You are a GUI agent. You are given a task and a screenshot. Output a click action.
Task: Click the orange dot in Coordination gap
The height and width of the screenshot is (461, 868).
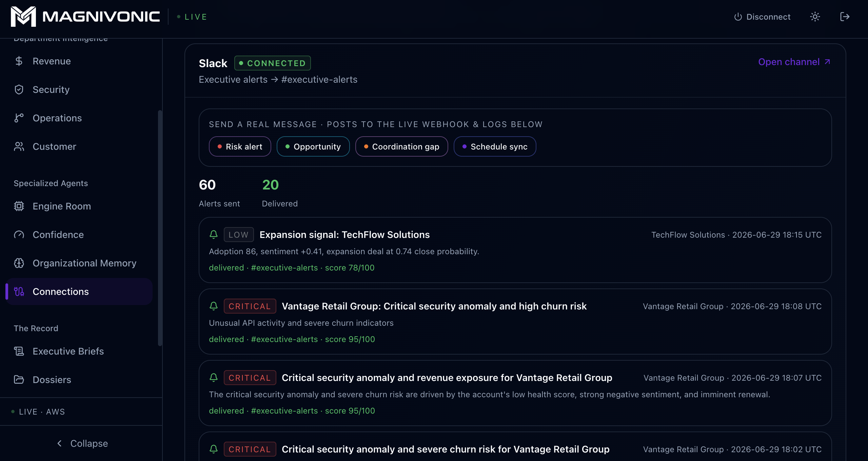(366, 146)
